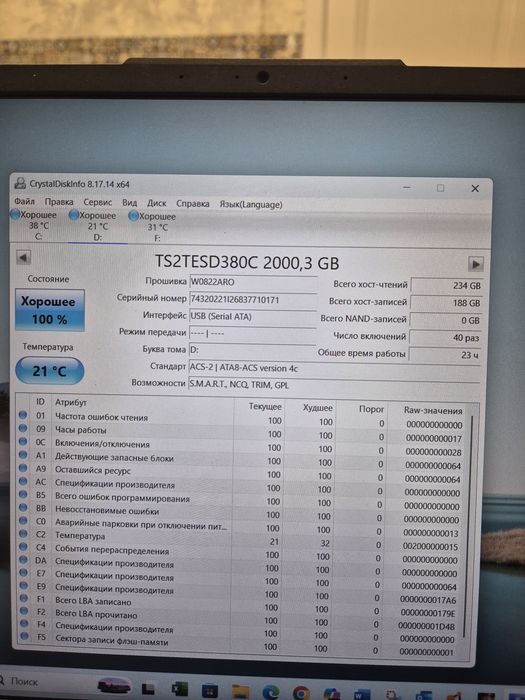Image resolution: width=525 pixels, height=700 pixels.
Task: Select the row Всего LBA записано
Action: coord(242,605)
